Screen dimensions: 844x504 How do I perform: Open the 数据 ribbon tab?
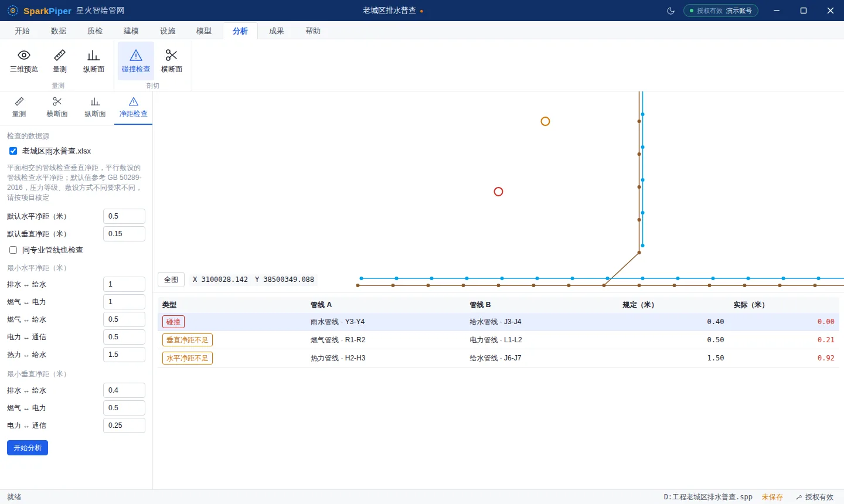59,30
